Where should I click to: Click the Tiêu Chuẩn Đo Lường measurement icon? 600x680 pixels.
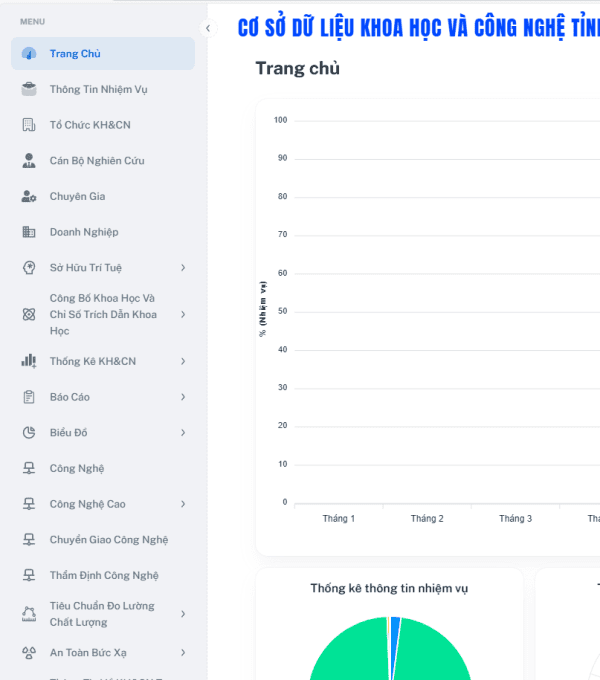[29, 614]
